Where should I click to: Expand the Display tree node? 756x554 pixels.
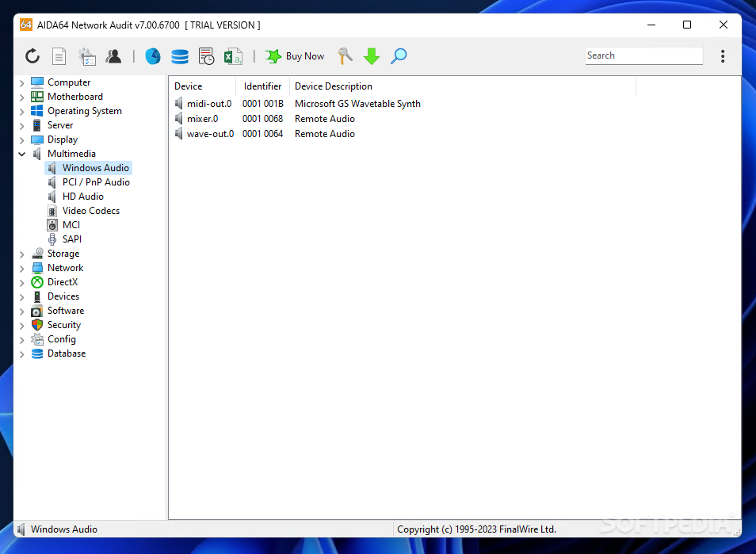21,139
